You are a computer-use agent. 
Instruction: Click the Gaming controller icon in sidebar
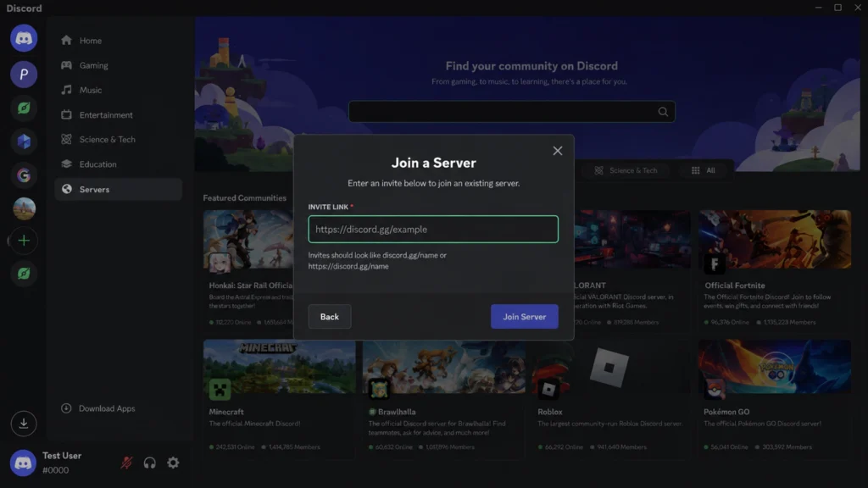pyautogui.click(x=66, y=65)
